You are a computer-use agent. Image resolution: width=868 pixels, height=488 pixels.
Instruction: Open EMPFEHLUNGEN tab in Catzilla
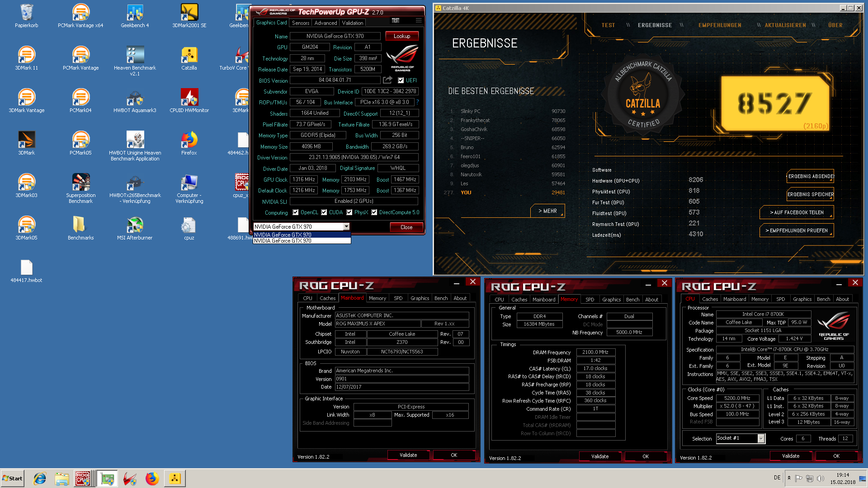coord(720,25)
